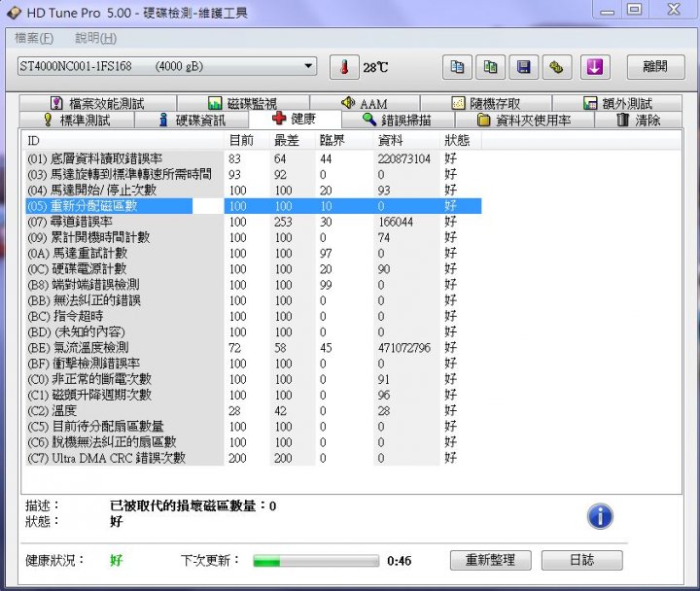The width and height of the screenshot is (700, 591).
Task: Click the 重新整理 refresh button
Action: coord(491,560)
